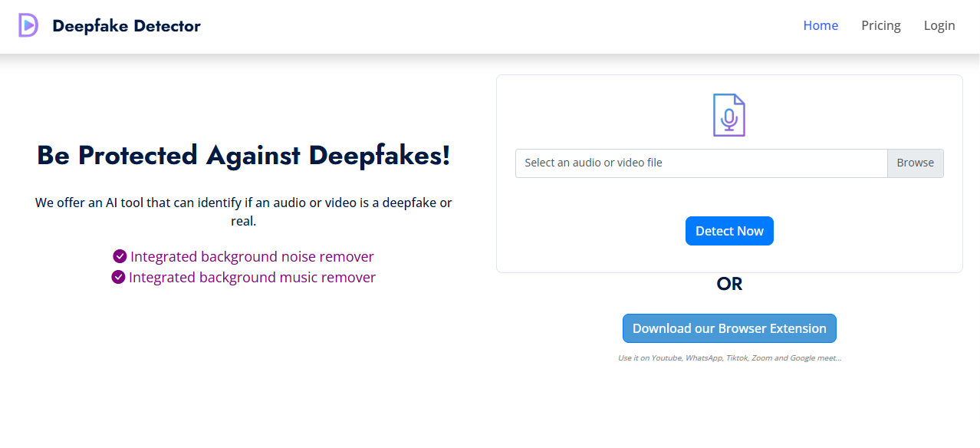
Task: Click the checkmark beside music remover
Action: 118,277
